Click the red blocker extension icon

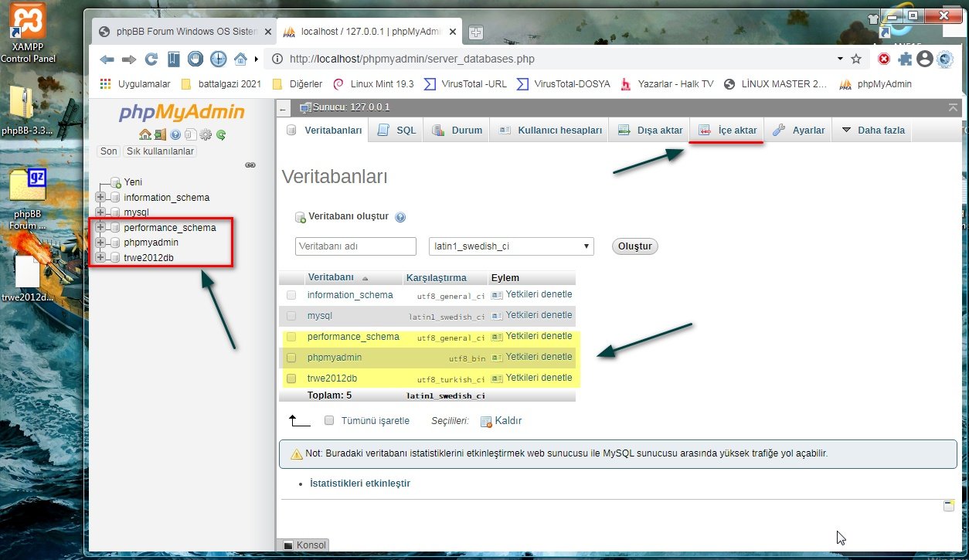pos(884,59)
